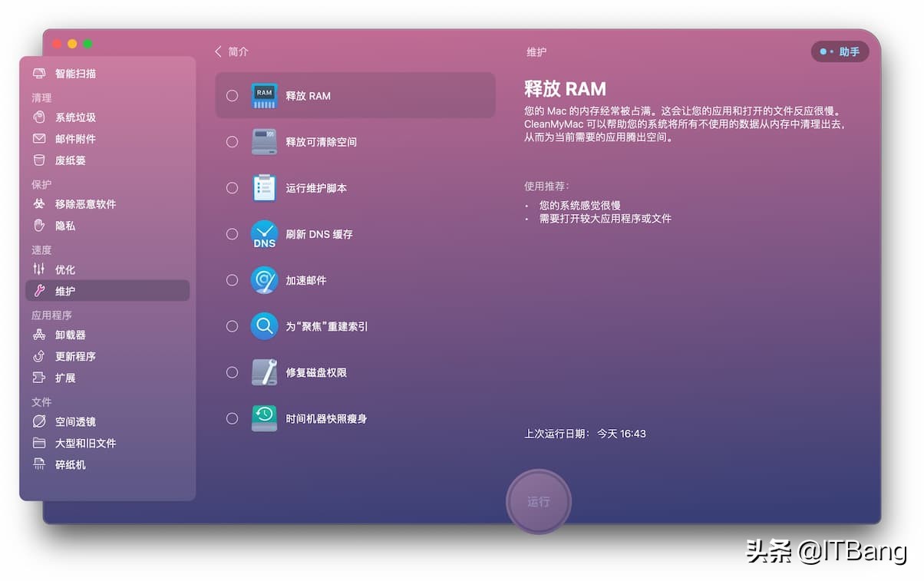Click the 加速邮件 icon
Screen dimensions: 924x581
[x=264, y=280]
